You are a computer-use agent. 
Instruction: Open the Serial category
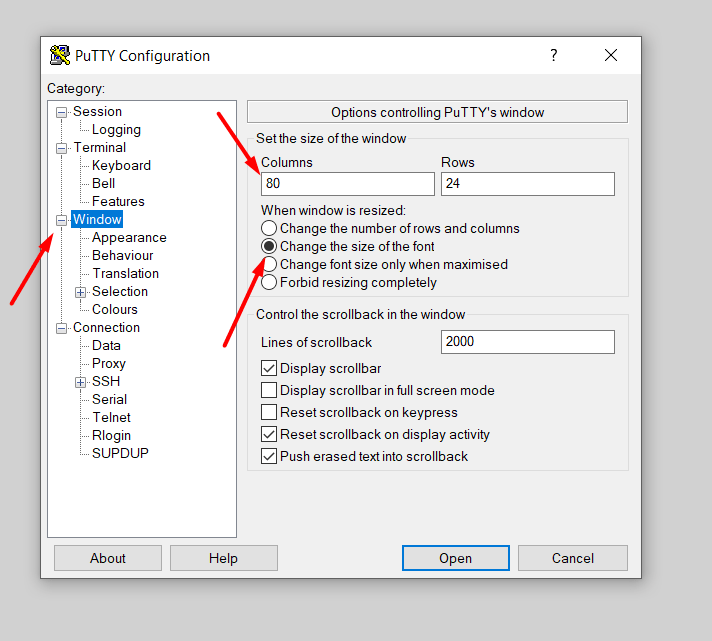[109, 399]
